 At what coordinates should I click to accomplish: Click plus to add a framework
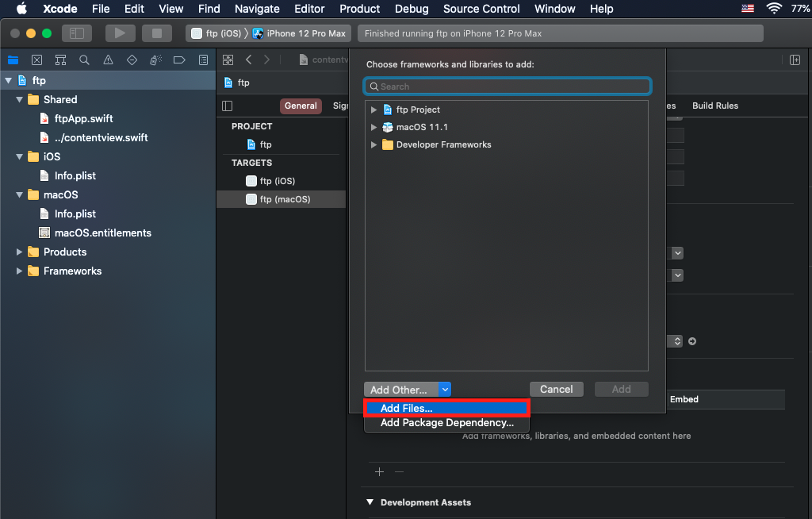coord(380,472)
